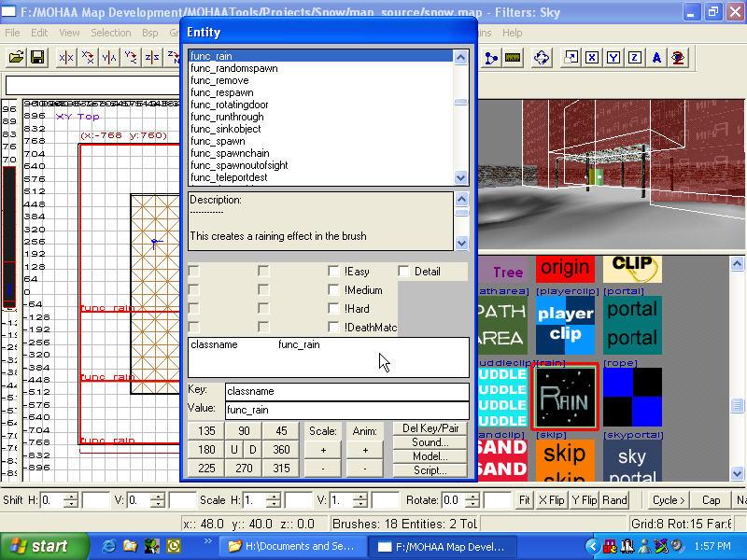Click the Open file toolbar icon
Screen dimensions: 747x560
click(x=16, y=58)
